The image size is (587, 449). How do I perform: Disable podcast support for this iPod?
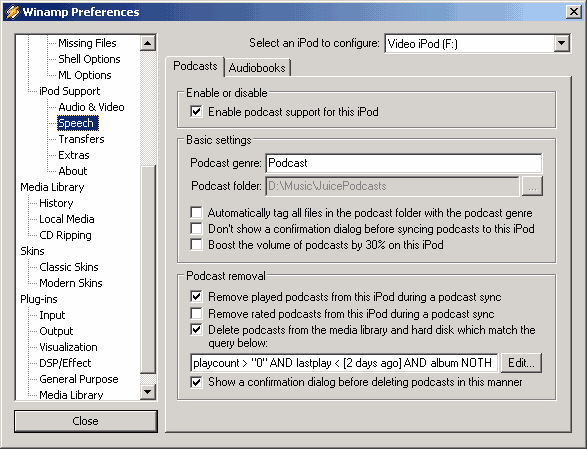click(197, 112)
